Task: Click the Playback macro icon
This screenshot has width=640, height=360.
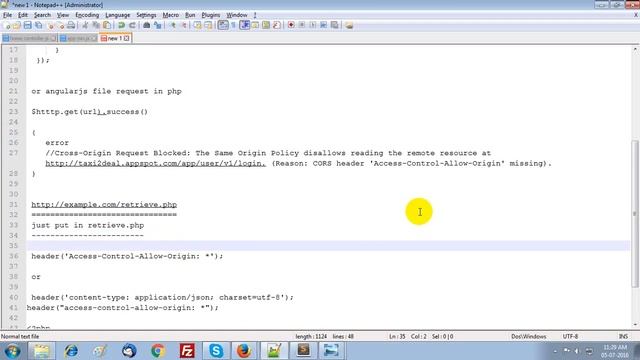Action: (x=313, y=25)
